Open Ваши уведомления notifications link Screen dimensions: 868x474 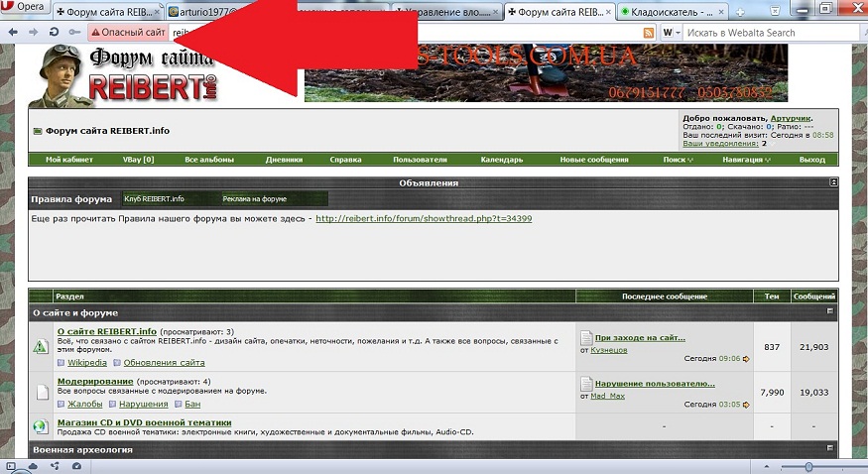720,143
